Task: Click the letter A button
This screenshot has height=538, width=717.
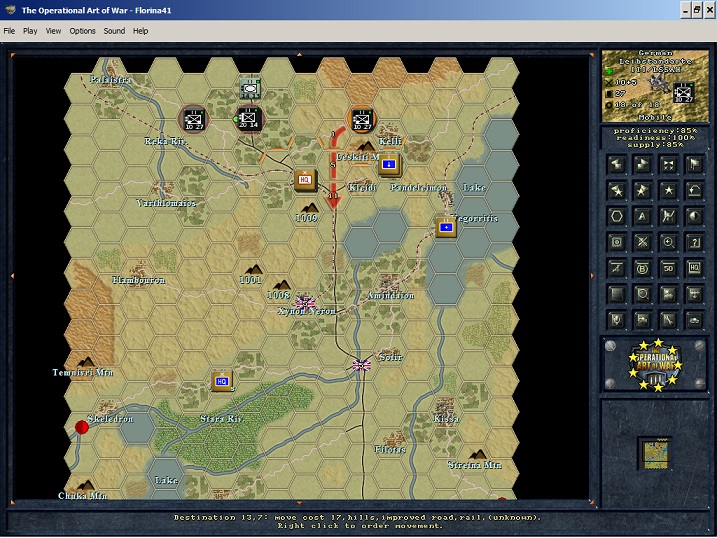Action: (x=642, y=216)
